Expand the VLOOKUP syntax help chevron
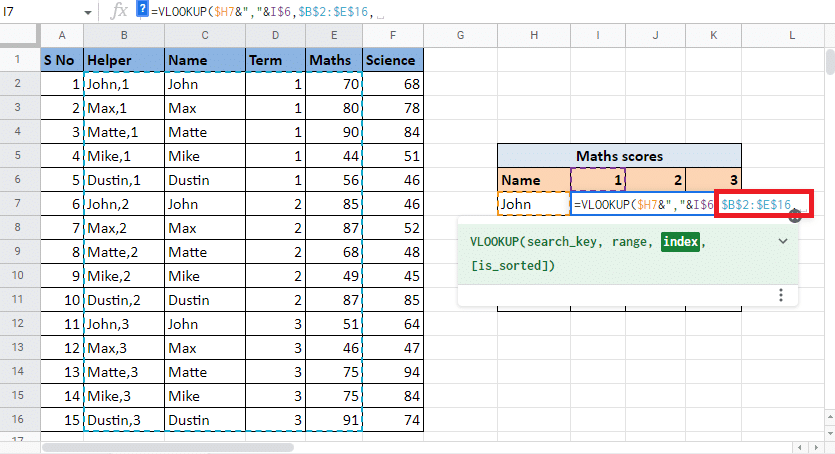This screenshot has width=835, height=454. [x=782, y=242]
